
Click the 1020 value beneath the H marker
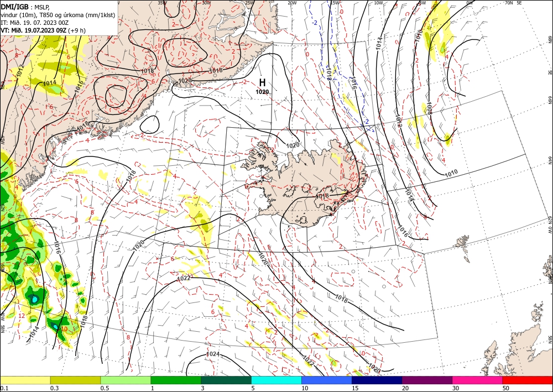click(262, 92)
